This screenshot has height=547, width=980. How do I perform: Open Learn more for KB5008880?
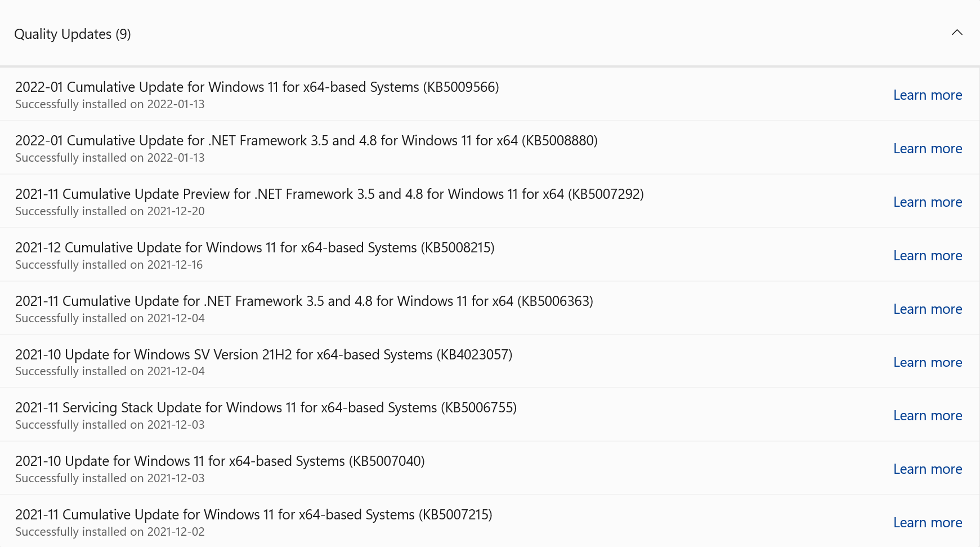[928, 149]
